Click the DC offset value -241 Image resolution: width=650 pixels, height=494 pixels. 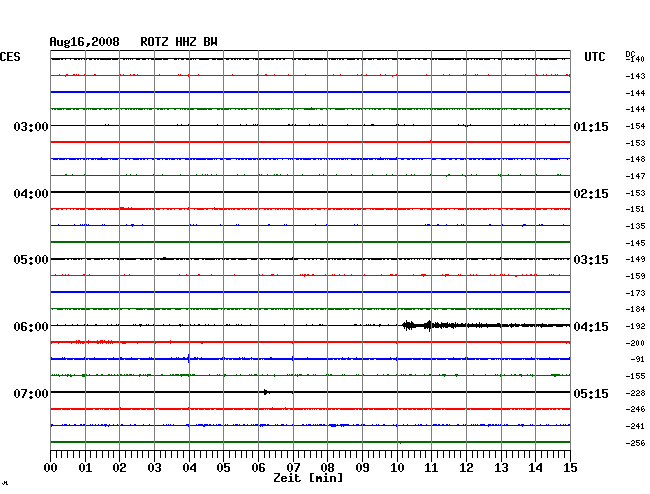point(635,426)
